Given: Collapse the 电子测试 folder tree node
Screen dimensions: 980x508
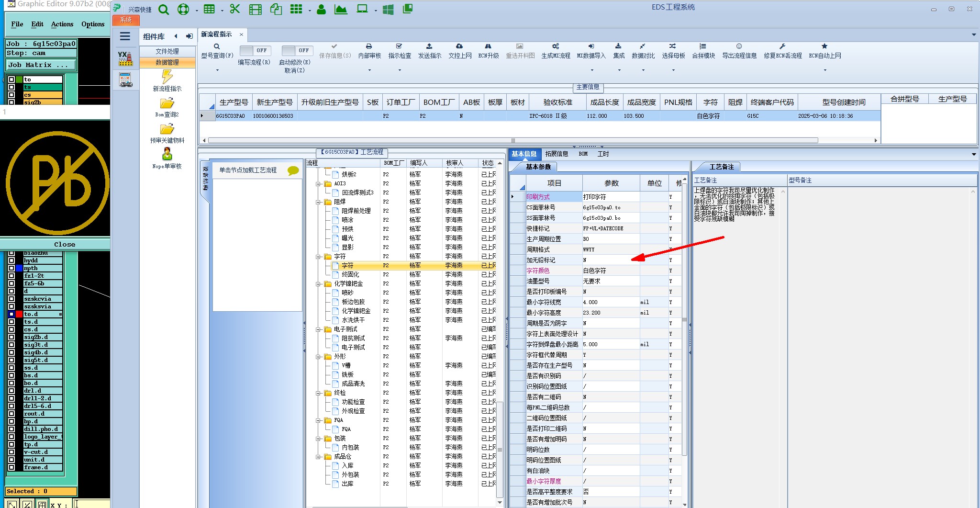Looking at the screenshot, I should tap(319, 329).
